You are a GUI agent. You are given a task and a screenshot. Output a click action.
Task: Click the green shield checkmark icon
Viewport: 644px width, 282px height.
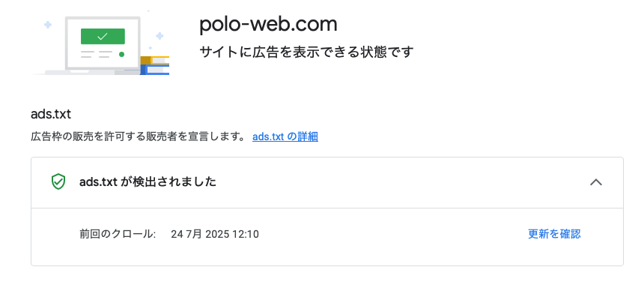(58, 181)
